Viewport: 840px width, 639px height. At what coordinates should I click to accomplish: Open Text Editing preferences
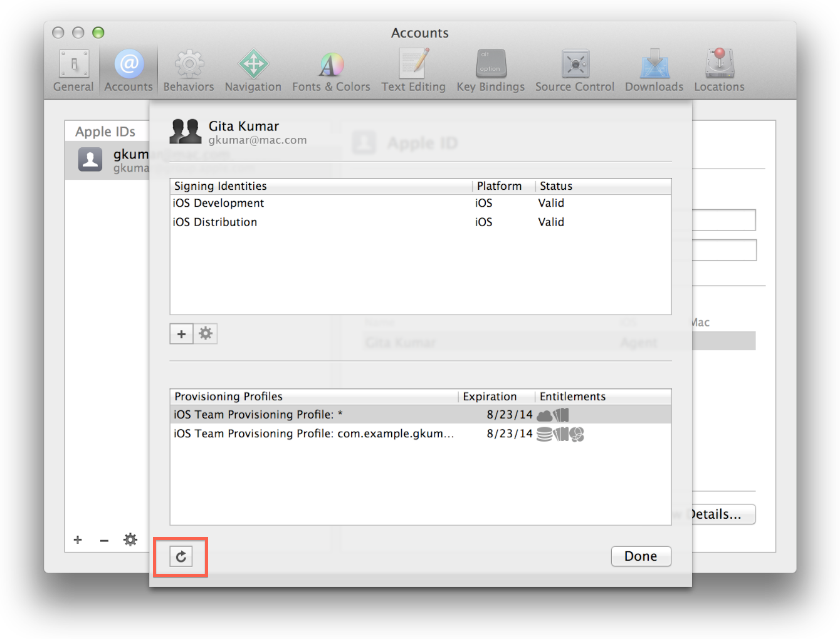pos(414,71)
